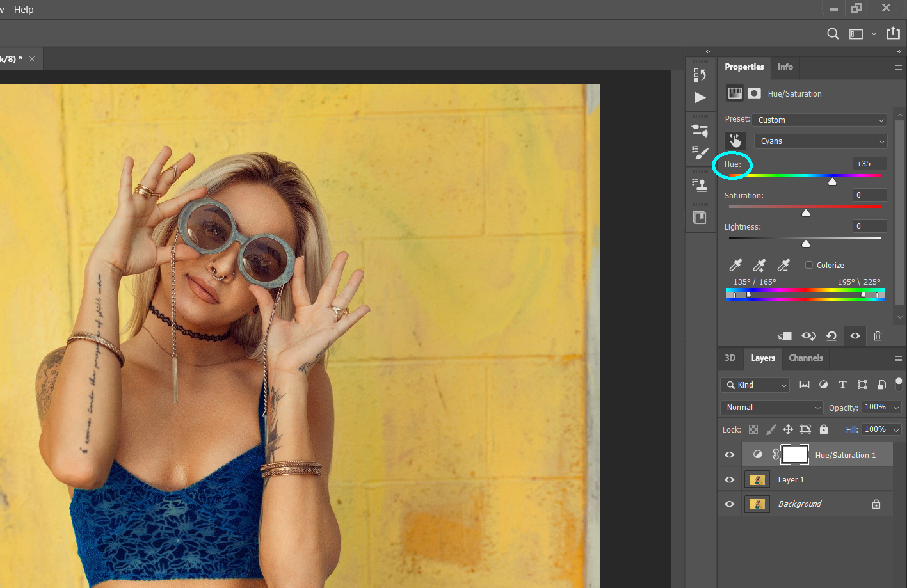
Task: Filter layers by type layers icon
Action: pyautogui.click(x=842, y=385)
